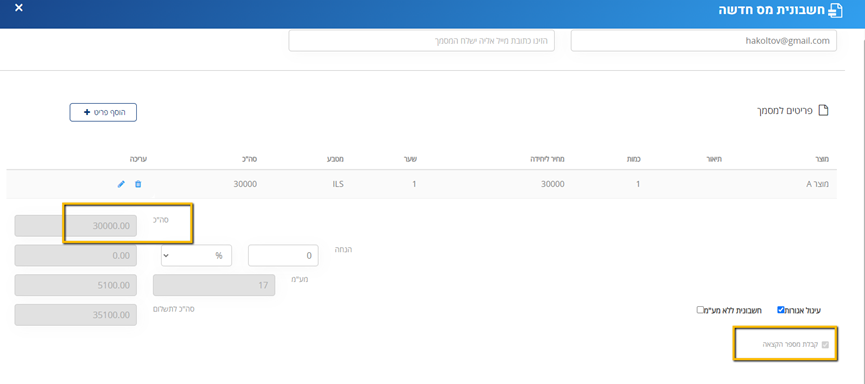
Task: Enable חשבונית ללא מע"מ checkbox
Action: 700,310
